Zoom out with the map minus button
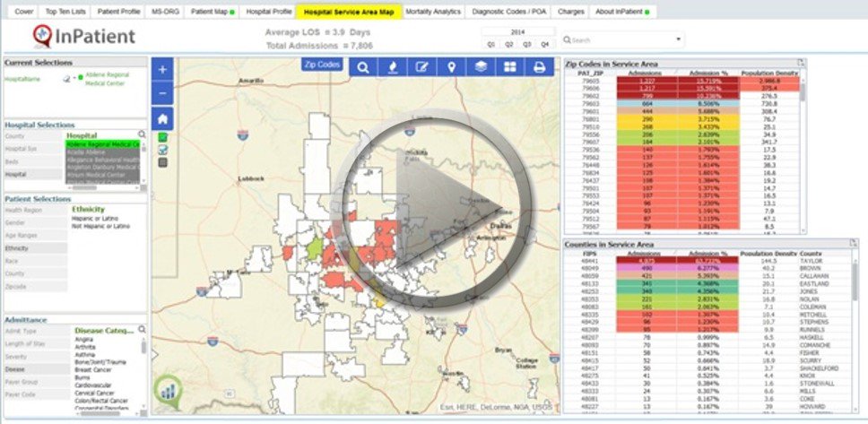Screen dimensions: 868x424 (x=162, y=93)
